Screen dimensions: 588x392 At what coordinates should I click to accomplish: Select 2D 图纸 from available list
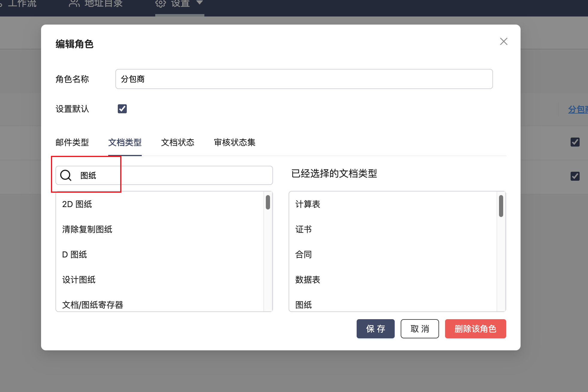77,204
